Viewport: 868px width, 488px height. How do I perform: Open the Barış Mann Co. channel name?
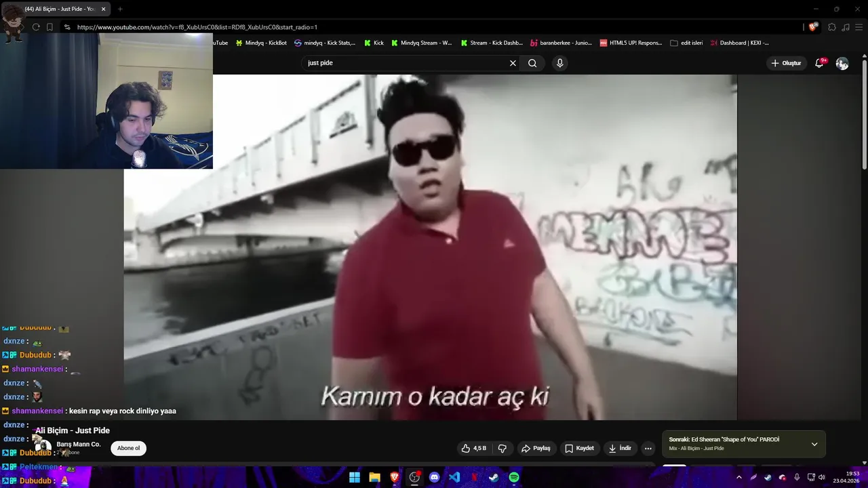[x=79, y=445]
